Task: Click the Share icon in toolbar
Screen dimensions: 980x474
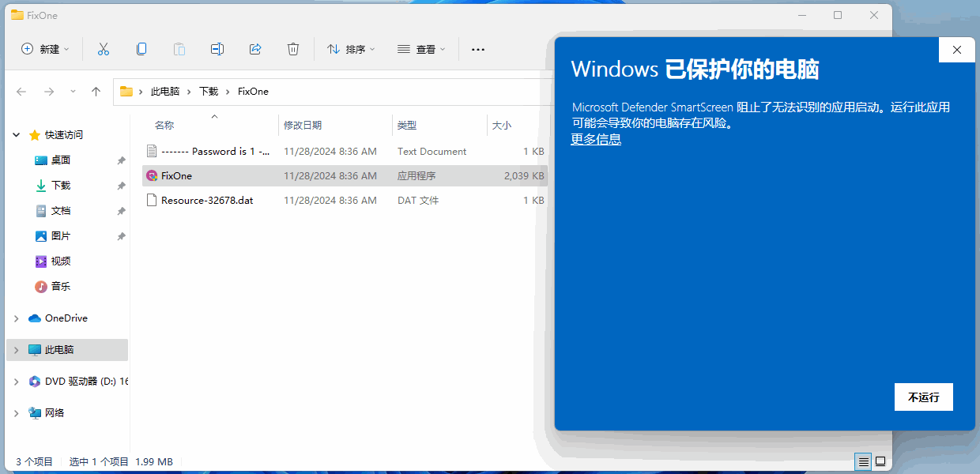Action: [x=255, y=49]
